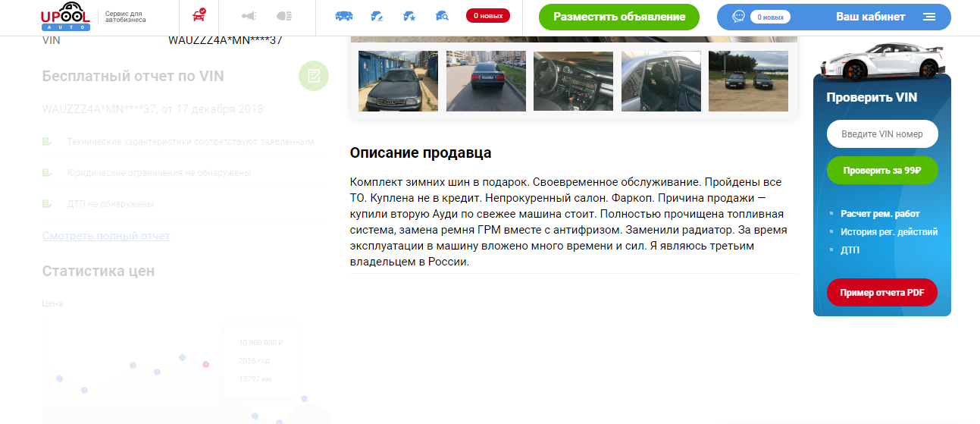The height and width of the screenshot is (424, 980).
Task: Click the green VIN report circle icon
Action: tap(314, 76)
